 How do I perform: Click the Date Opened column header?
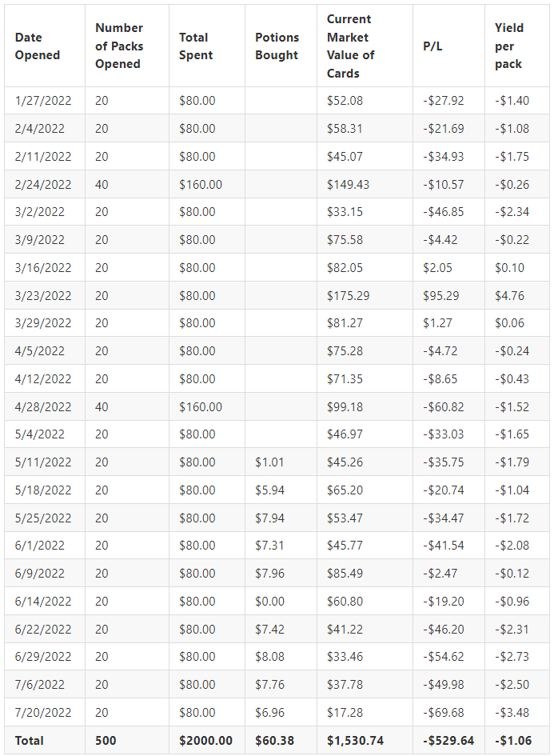(x=44, y=46)
